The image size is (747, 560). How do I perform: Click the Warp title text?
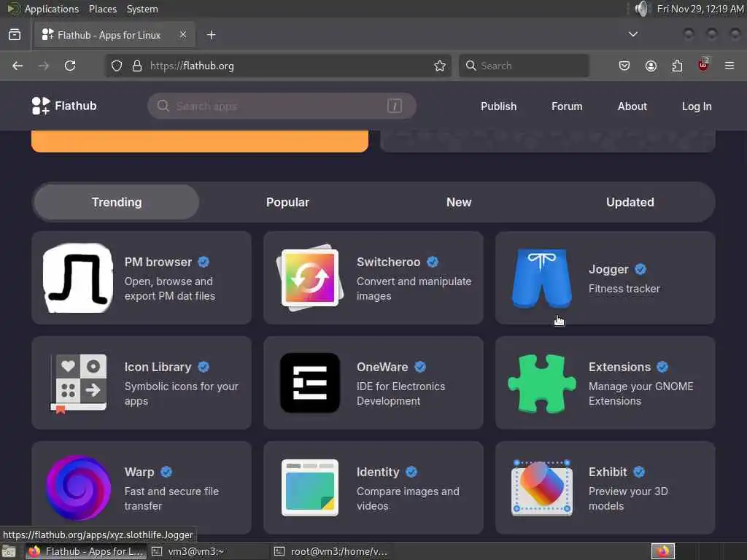tap(139, 472)
